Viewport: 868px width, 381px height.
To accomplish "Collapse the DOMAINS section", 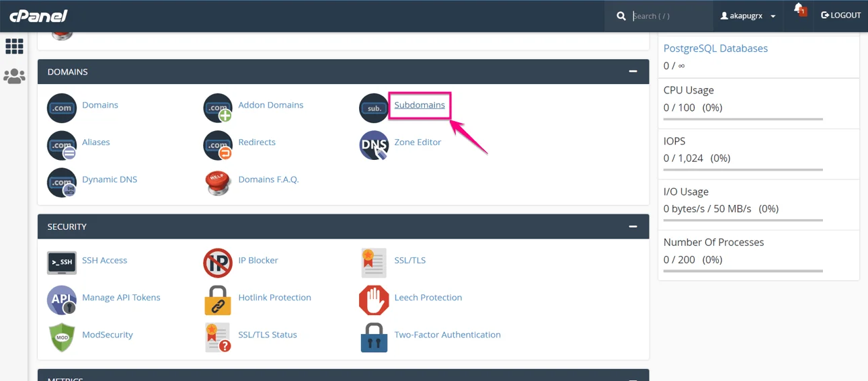I will coord(633,71).
